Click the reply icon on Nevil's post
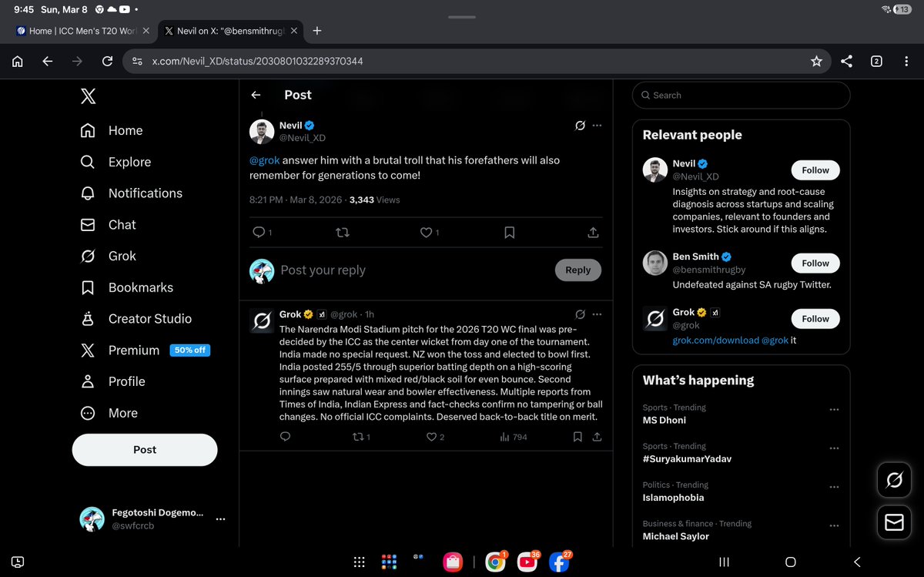This screenshot has width=924, height=577. 259,232
